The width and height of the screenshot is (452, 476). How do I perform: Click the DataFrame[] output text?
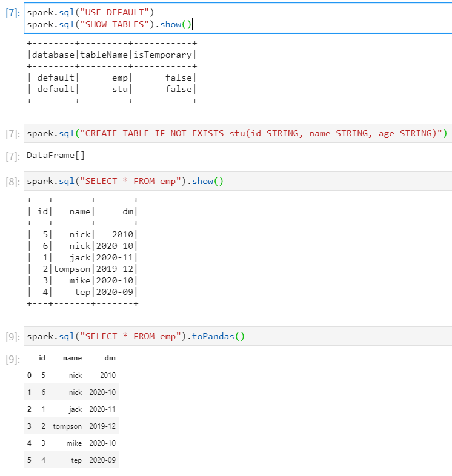click(x=56, y=156)
